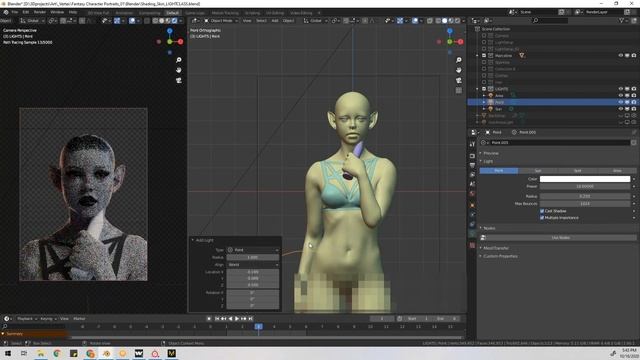This screenshot has height=360, width=640.
Task: Open the World properties tab icon
Action: 472,193
